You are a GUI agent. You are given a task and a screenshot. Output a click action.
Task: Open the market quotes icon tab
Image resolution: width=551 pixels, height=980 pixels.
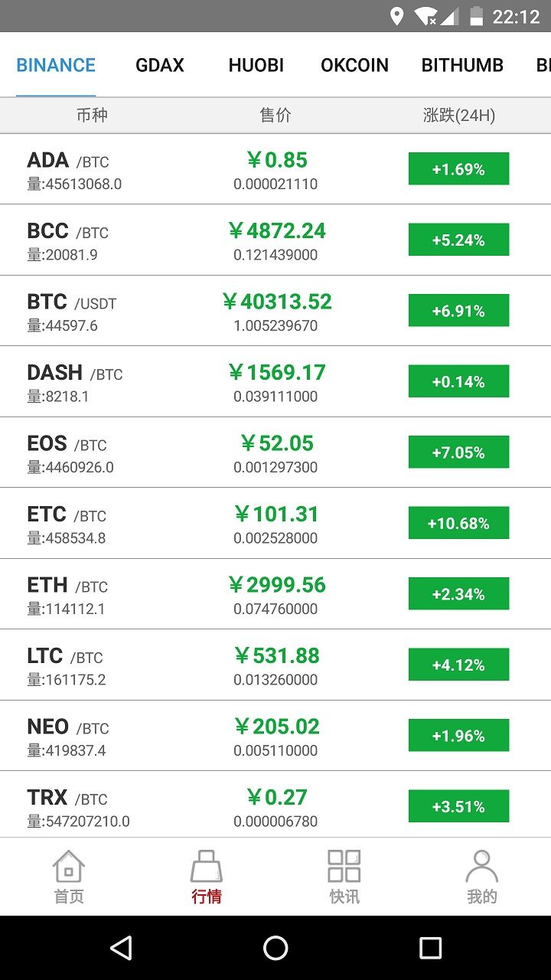[207, 867]
